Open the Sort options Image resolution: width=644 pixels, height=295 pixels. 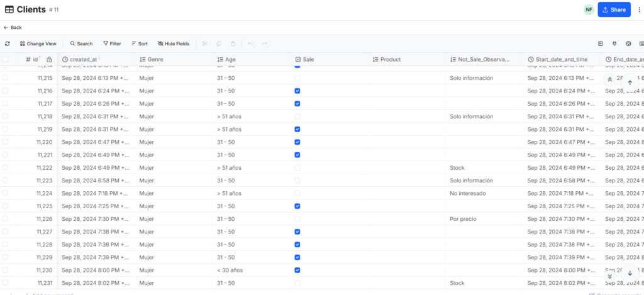click(x=139, y=44)
